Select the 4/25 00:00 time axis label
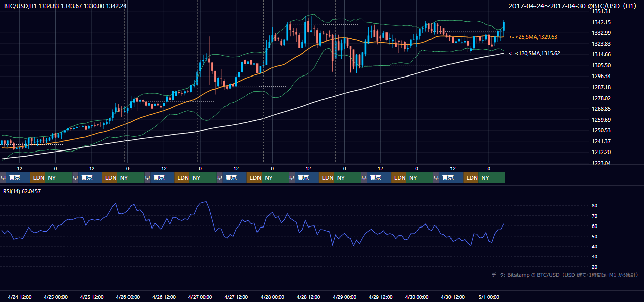 tap(55, 297)
